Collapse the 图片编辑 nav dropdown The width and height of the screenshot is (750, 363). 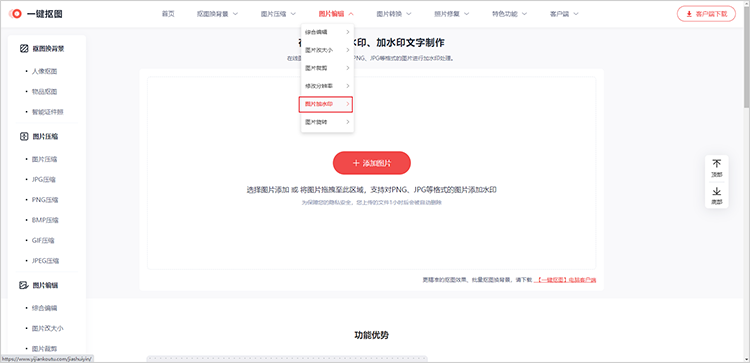(x=336, y=14)
